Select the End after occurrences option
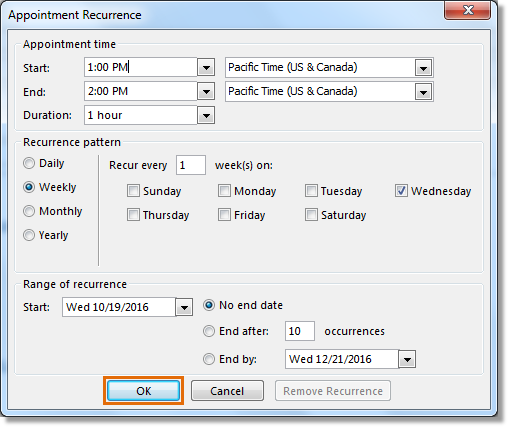The height and width of the screenshot is (428, 509). point(209,331)
